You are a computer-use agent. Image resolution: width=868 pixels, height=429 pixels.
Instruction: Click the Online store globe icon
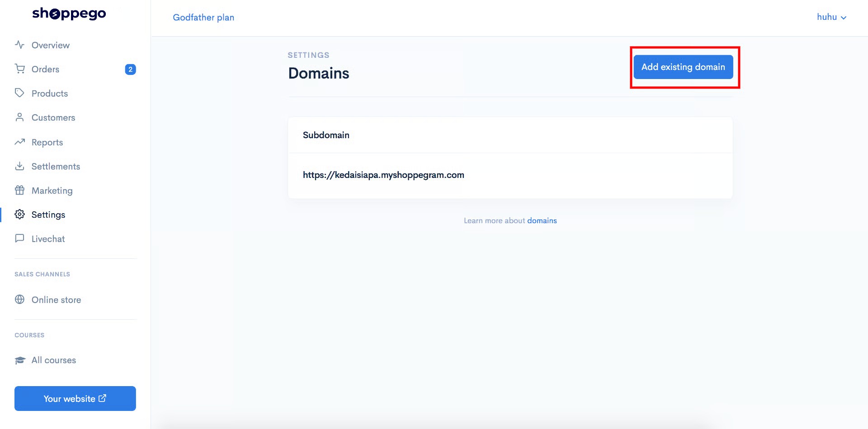coord(19,299)
